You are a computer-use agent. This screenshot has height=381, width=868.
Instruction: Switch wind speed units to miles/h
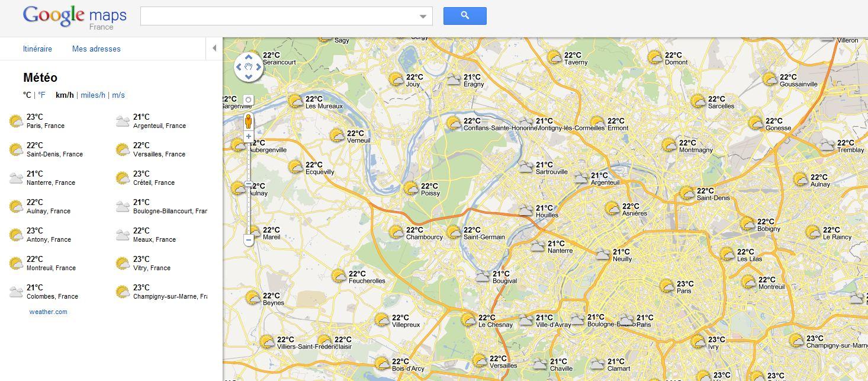pyautogui.click(x=93, y=94)
